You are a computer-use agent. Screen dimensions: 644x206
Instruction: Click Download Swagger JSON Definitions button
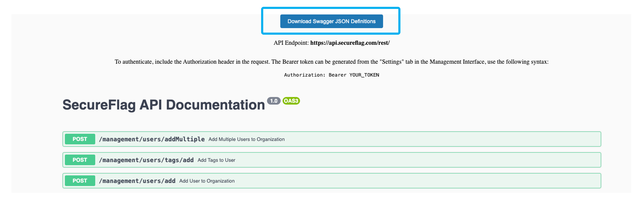pyautogui.click(x=331, y=21)
